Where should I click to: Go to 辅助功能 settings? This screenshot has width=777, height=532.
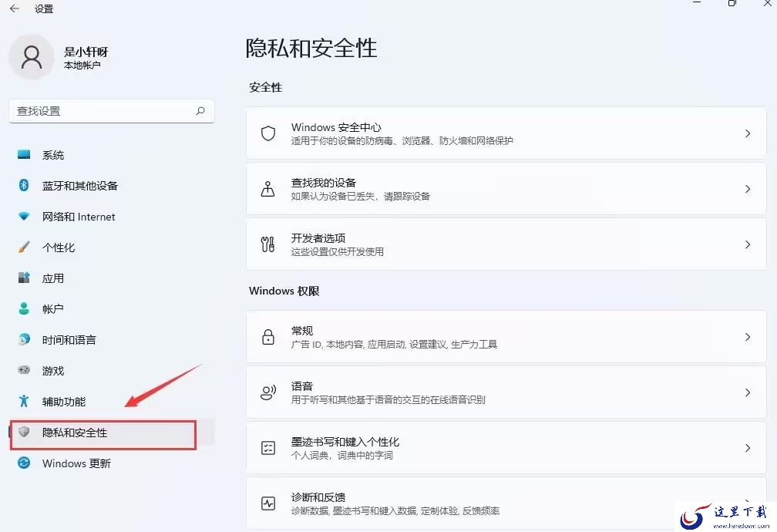coord(112,402)
